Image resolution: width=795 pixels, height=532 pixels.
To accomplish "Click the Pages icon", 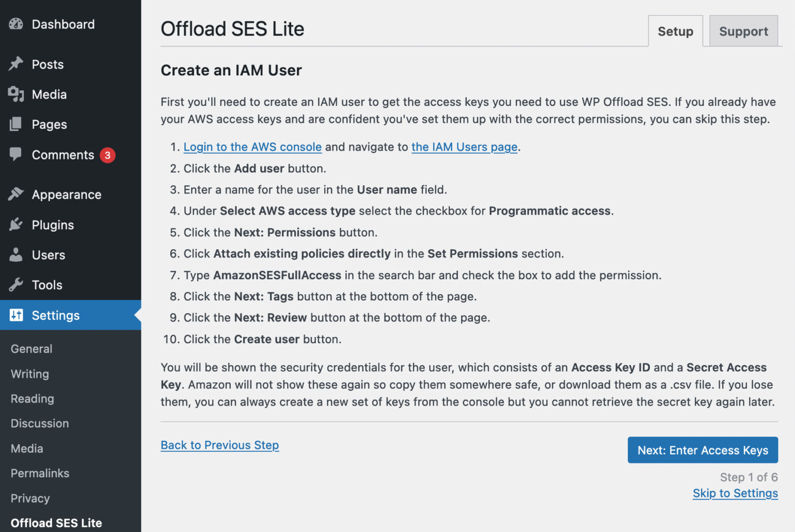I will click(16, 124).
